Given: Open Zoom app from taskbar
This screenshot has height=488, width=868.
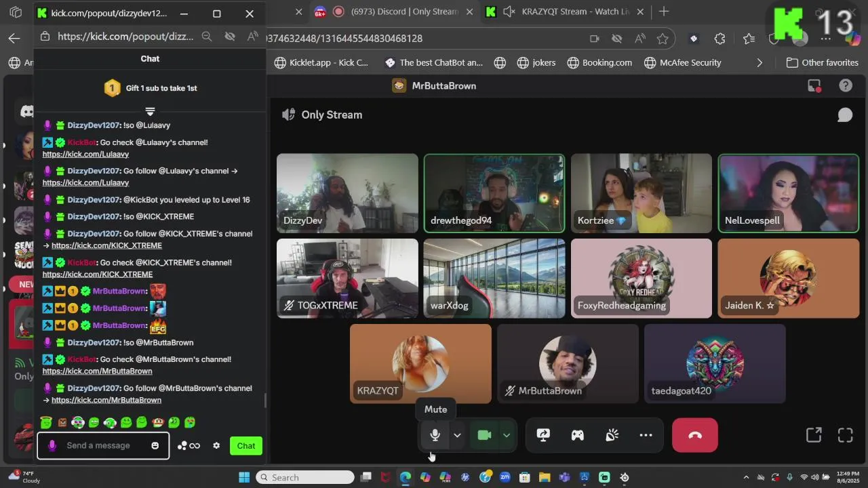Looking at the screenshot, I should click(x=505, y=477).
